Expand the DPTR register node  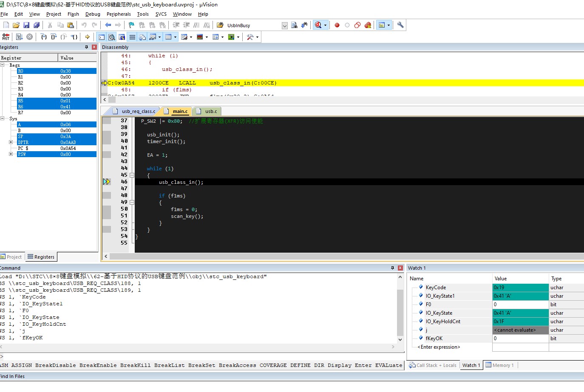click(x=11, y=142)
